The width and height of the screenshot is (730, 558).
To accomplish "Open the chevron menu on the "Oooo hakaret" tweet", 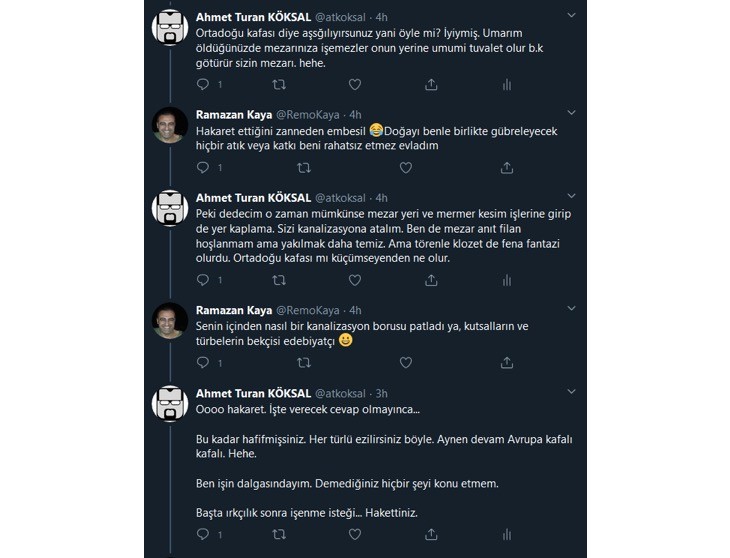I will 570,393.
